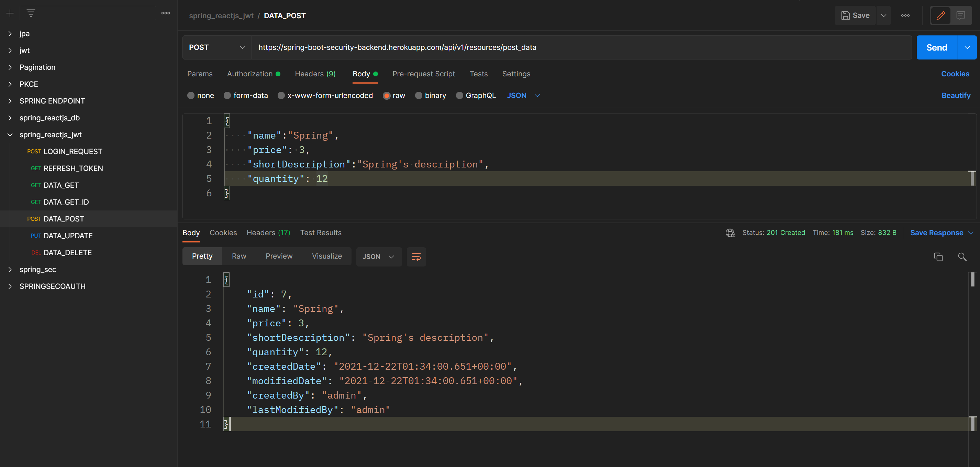The width and height of the screenshot is (980, 467).
Task: Click the response body vertical scrollbar
Action: [x=972, y=279]
